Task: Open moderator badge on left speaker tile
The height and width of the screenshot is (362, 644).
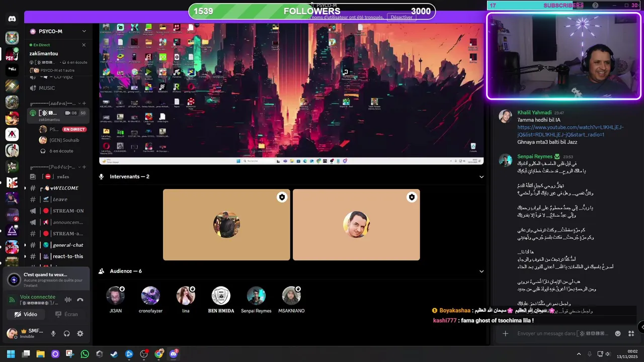Action: click(x=282, y=197)
